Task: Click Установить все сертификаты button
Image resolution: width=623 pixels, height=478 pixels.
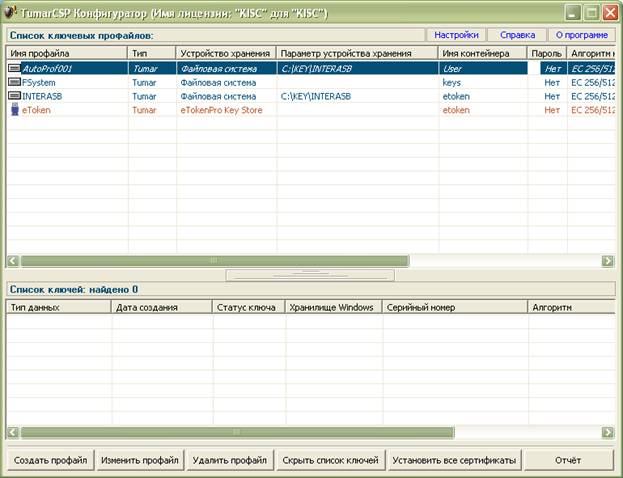Action: (454, 460)
